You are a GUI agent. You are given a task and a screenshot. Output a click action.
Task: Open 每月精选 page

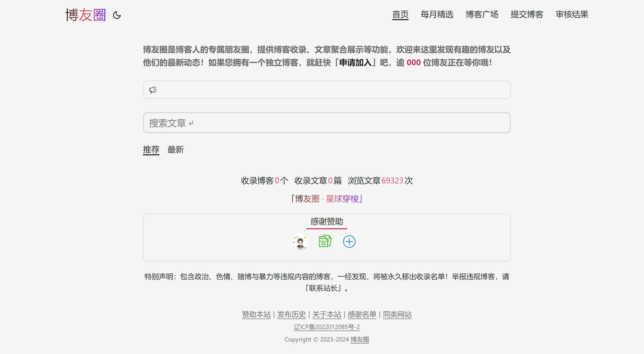coord(437,15)
